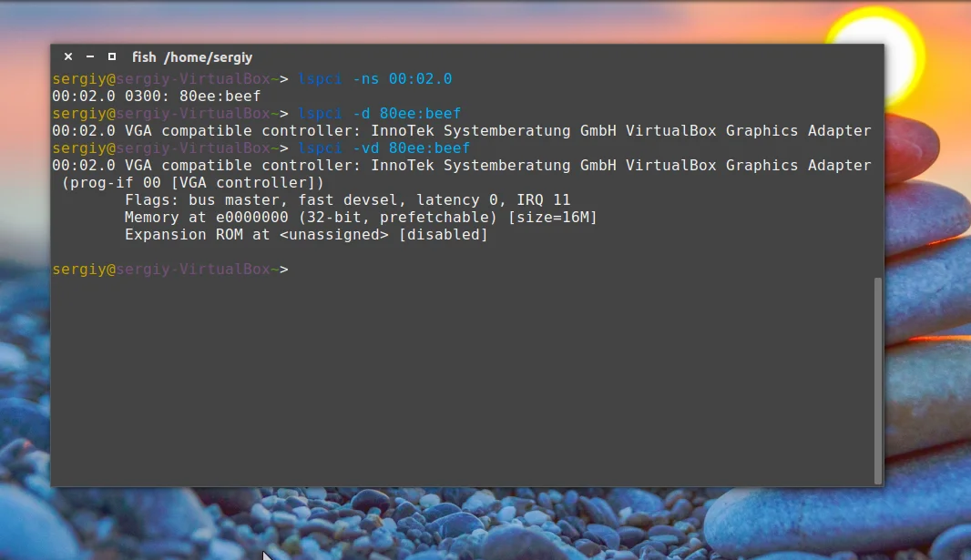This screenshot has width=971, height=560.
Task: Maximize the fish terminal window
Action: [112, 56]
